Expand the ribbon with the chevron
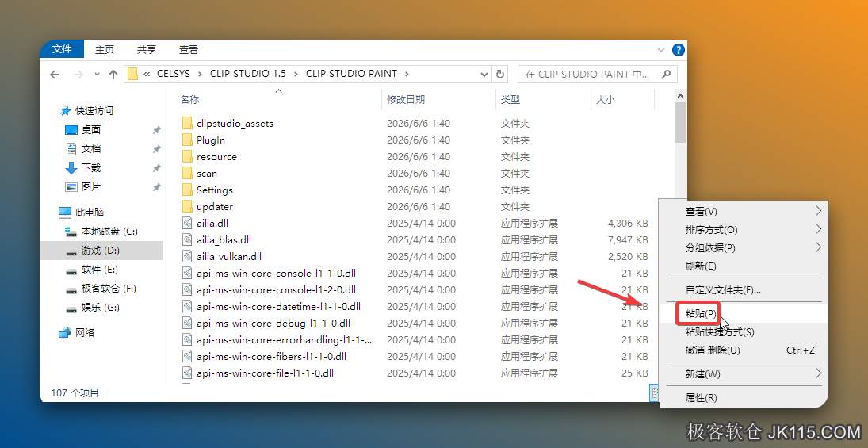The image size is (868, 448). [661, 50]
